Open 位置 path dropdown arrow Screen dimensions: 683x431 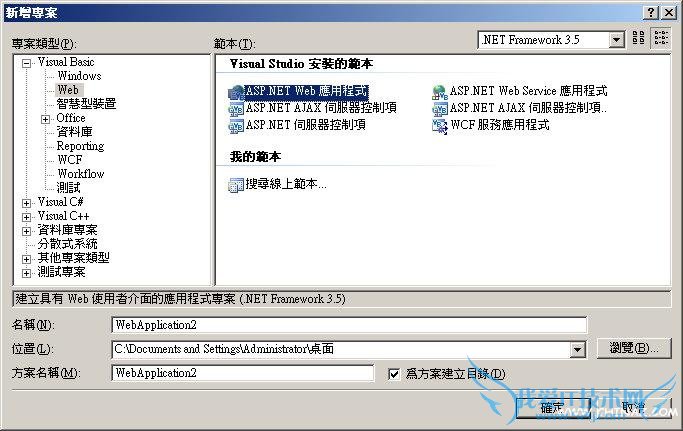(x=577, y=349)
